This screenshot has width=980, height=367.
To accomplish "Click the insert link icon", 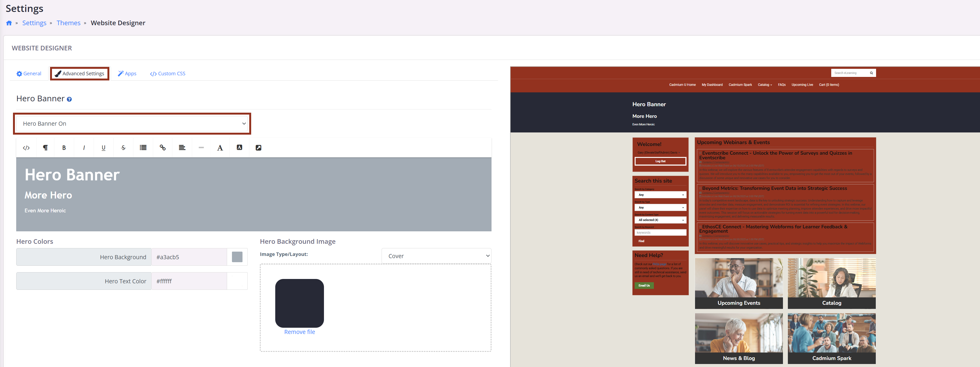I will pyautogui.click(x=162, y=148).
